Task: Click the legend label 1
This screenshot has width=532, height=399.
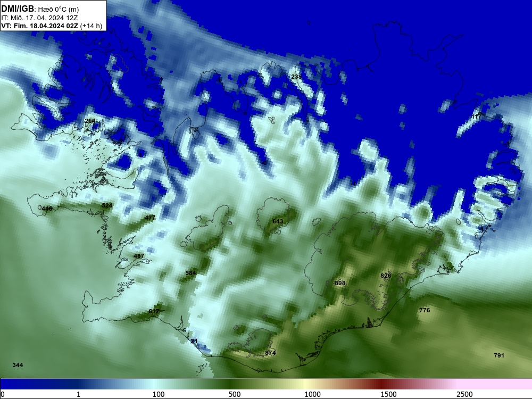Action: click(78, 394)
